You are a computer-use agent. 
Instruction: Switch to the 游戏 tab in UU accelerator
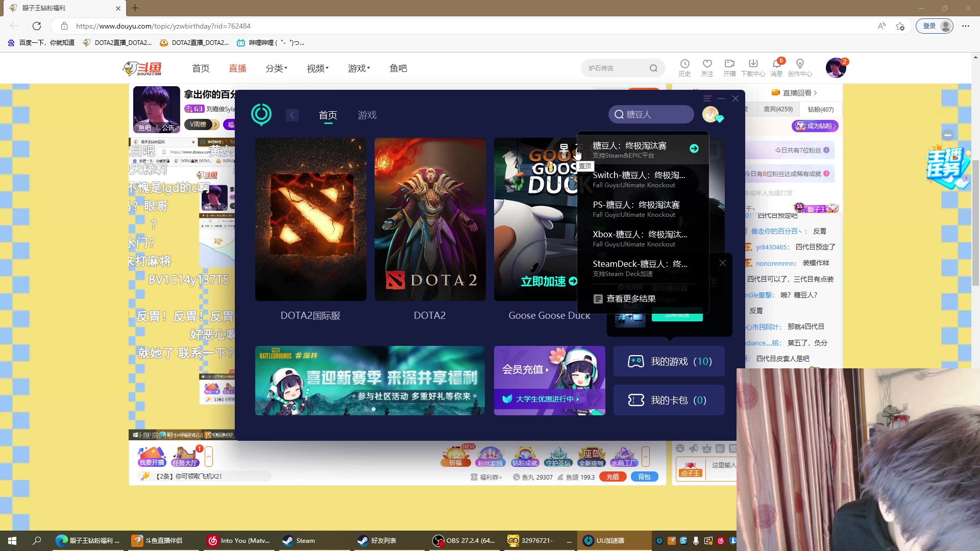point(367,115)
